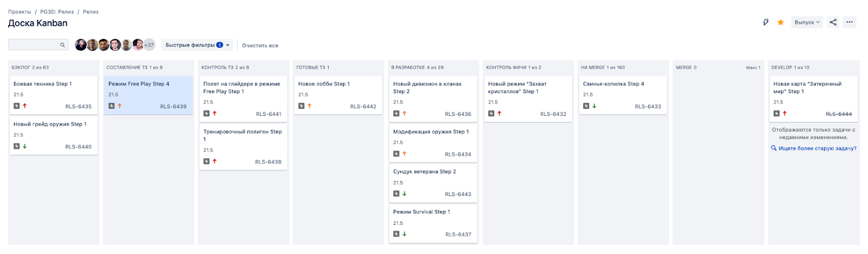The width and height of the screenshot is (868, 254).
Task: Click the Очистить все link
Action: pyautogui.click(x=260, y=45)
